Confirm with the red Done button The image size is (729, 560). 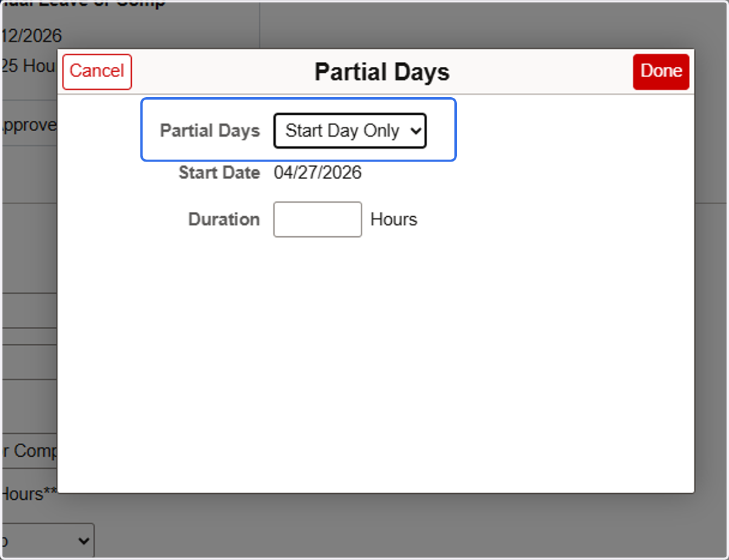pyautogui.click(x=661, y=72)
